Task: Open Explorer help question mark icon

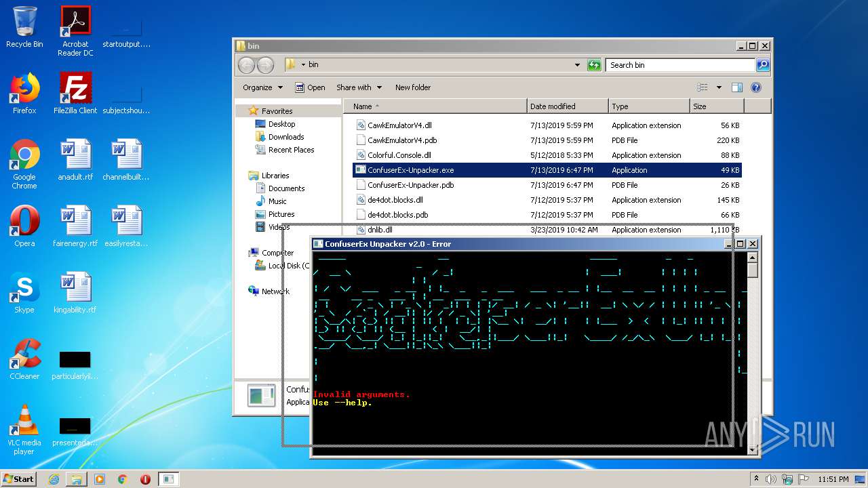Action: tap(756, 87)
